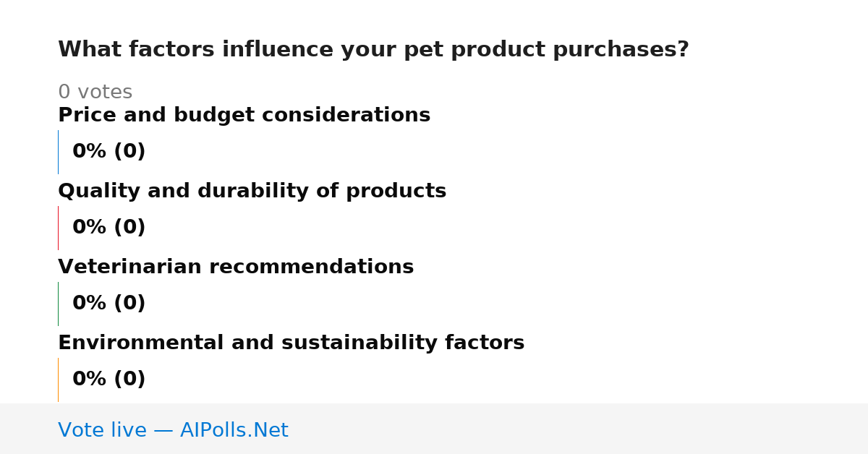
Task: Click the word AIPolls.Net in the footer
Action: pos(234,430)
